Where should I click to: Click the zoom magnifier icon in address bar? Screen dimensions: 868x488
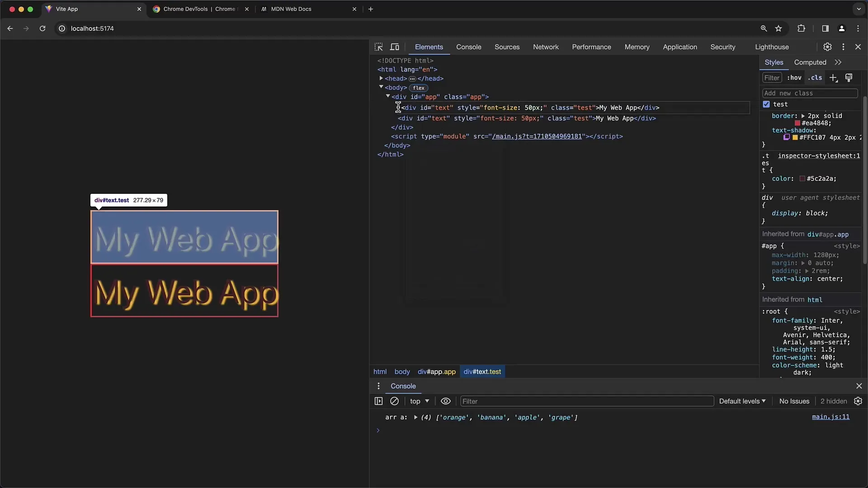tap(764, 28)
